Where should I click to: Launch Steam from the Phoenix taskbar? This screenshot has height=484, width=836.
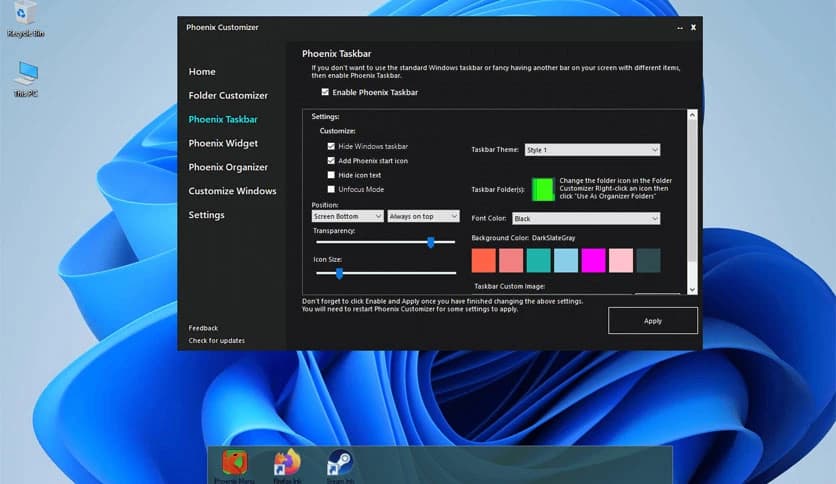point(340,463)
